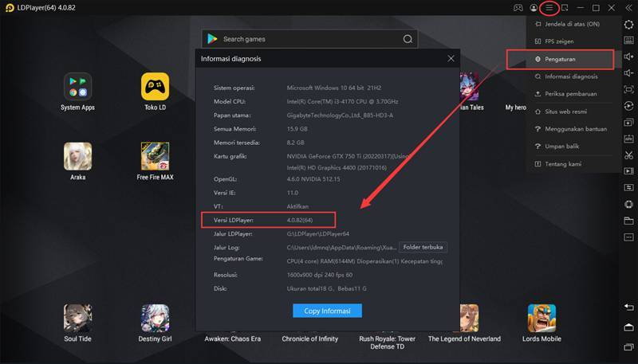Screen dimensions: 638x364
Task: Click the 'Awaken: Chaos Era' label
Action: click(x=232, y=339)
